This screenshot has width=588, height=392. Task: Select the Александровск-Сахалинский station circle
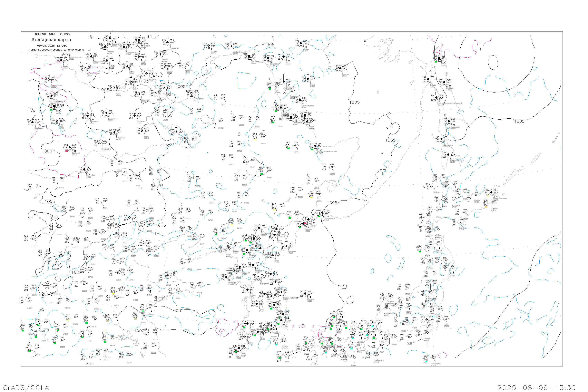[x=436, y=97]
